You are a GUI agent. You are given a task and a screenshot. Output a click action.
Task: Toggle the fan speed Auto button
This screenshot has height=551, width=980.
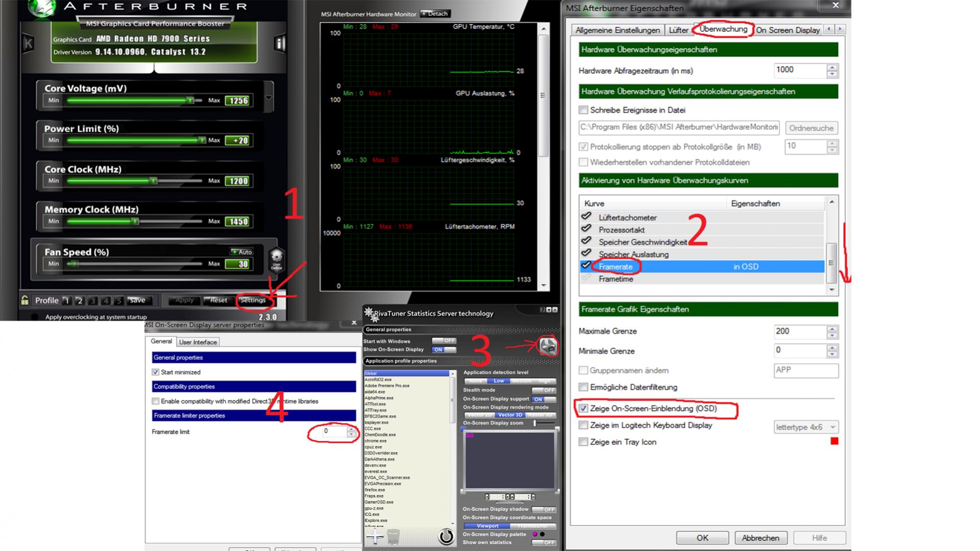[242, 252]
